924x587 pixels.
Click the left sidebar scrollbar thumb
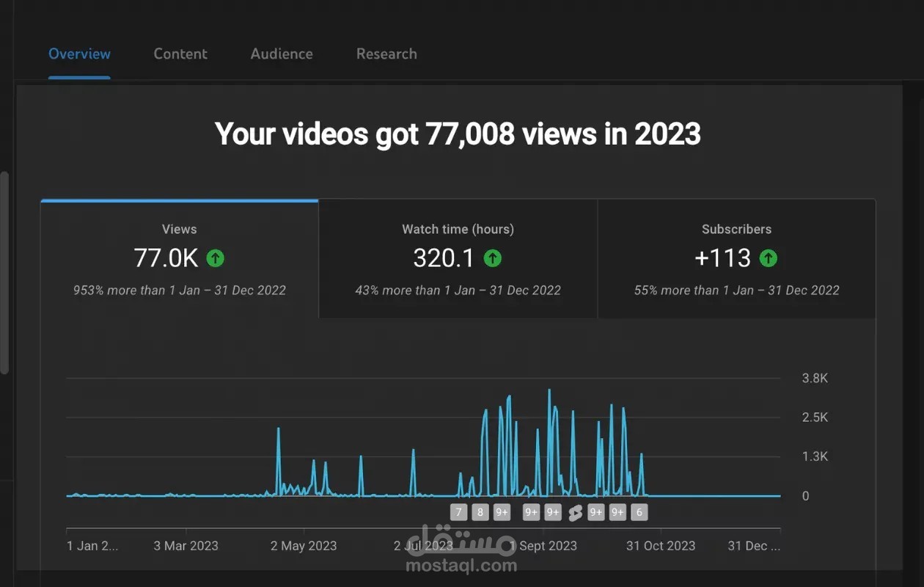point(4,273)
